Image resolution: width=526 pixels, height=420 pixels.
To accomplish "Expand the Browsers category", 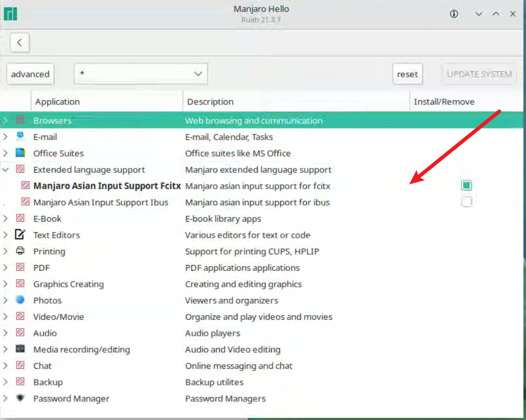I will coord(5,120).
